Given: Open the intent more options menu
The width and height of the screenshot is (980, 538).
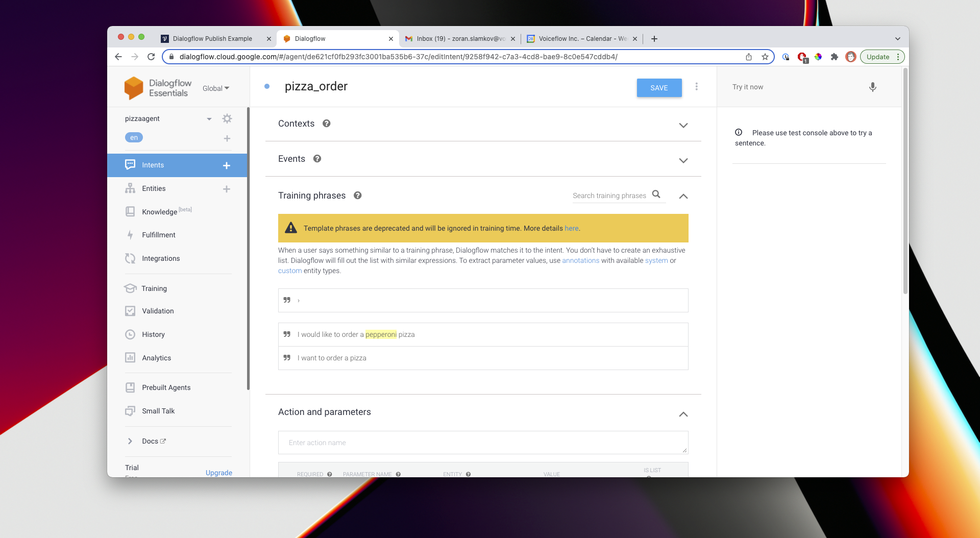Looking at the screenshot, I should (696, 87).
